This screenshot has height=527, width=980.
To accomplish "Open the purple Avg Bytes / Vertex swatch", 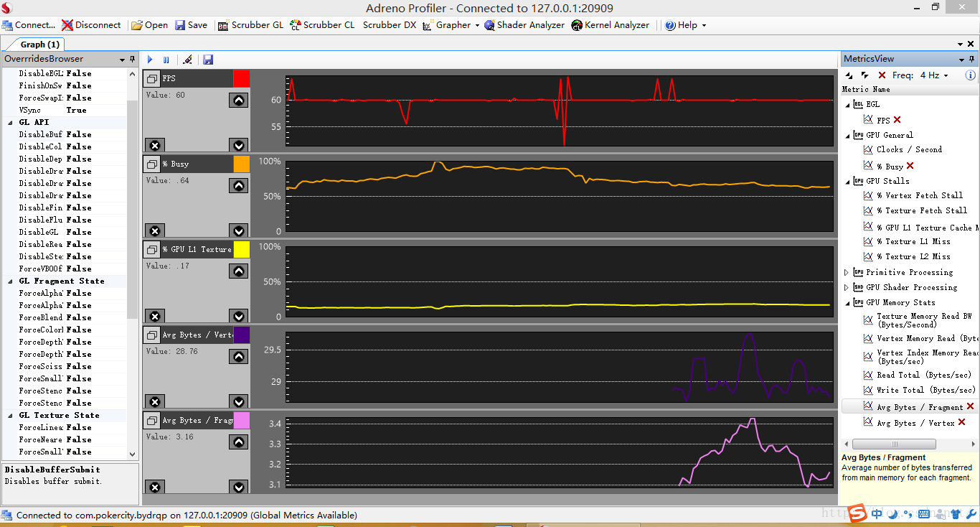I will (x=241, y=335).
